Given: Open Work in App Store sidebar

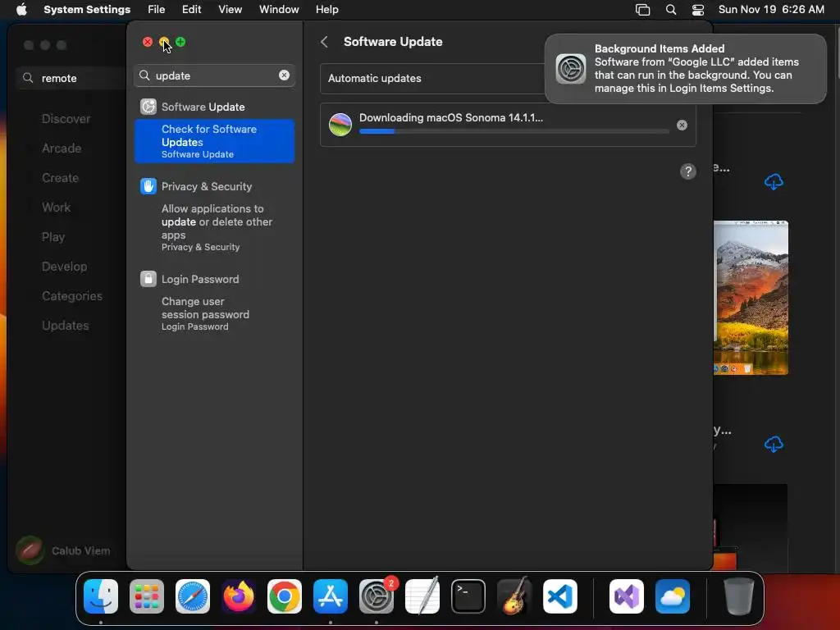Looking at the screenshot, I should coord(57,208).
